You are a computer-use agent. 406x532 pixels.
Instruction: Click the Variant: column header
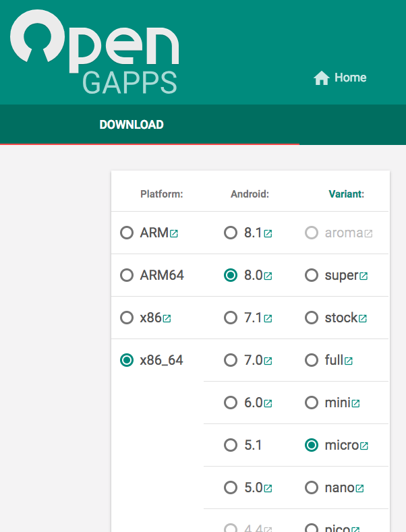[x=346, y=194]
